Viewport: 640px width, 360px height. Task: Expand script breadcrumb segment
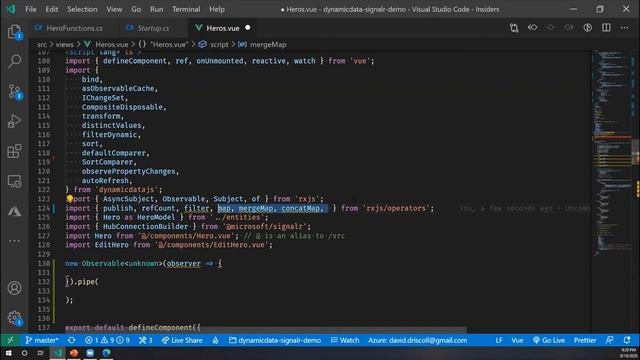point(214,44)
